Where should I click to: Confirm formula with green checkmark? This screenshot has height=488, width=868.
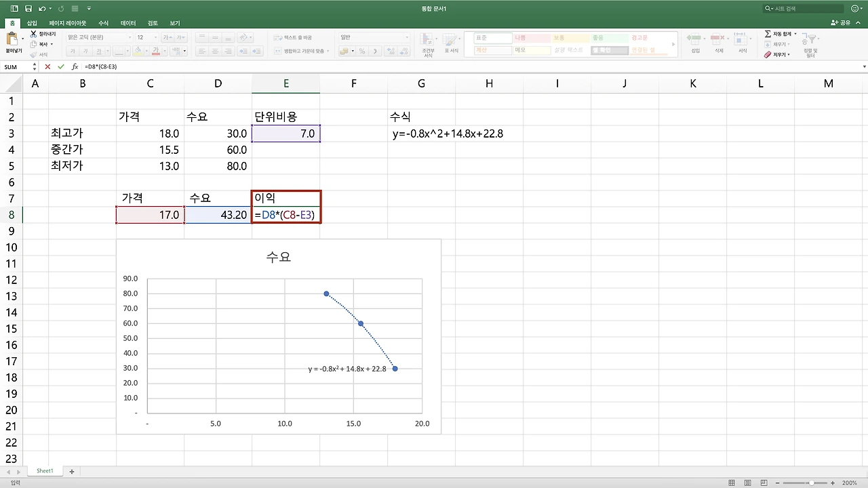tap(61, 67)
